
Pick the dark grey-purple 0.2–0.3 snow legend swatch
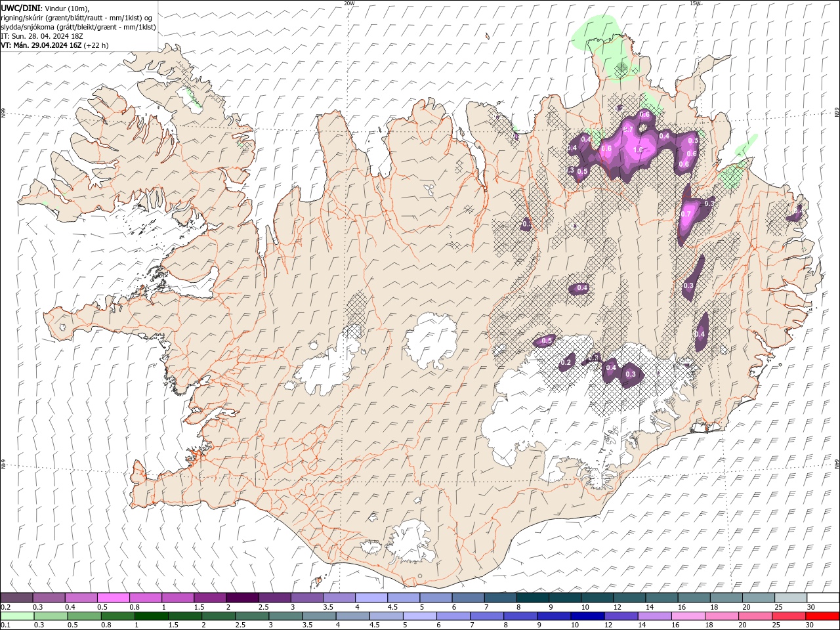coord(16,597)
